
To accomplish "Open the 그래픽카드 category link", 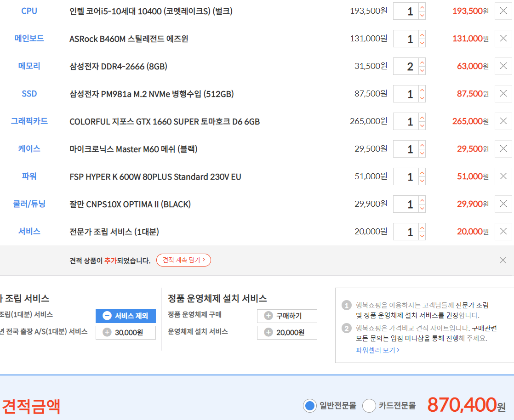I will click(29, 121).
